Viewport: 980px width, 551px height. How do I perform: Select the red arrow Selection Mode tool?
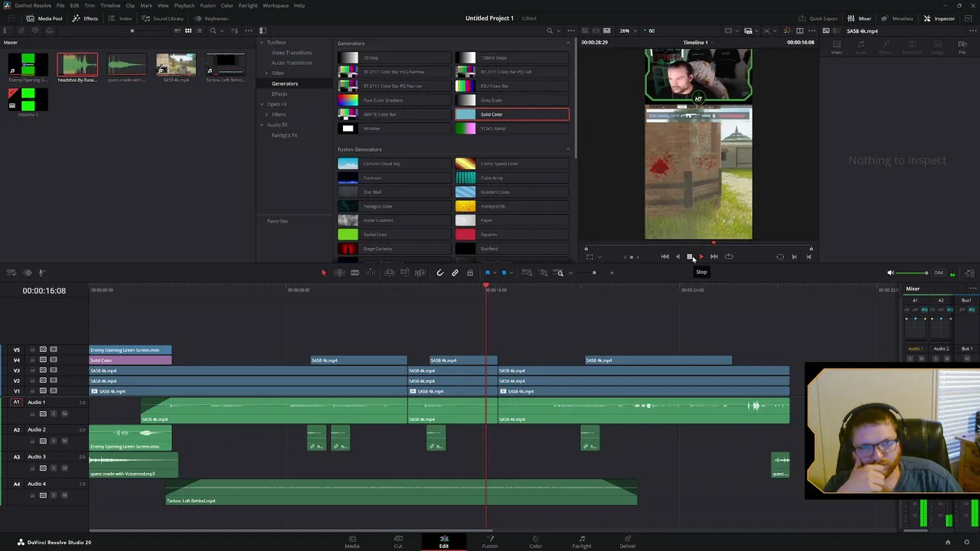pyautogui.click(x=323, y=272)
